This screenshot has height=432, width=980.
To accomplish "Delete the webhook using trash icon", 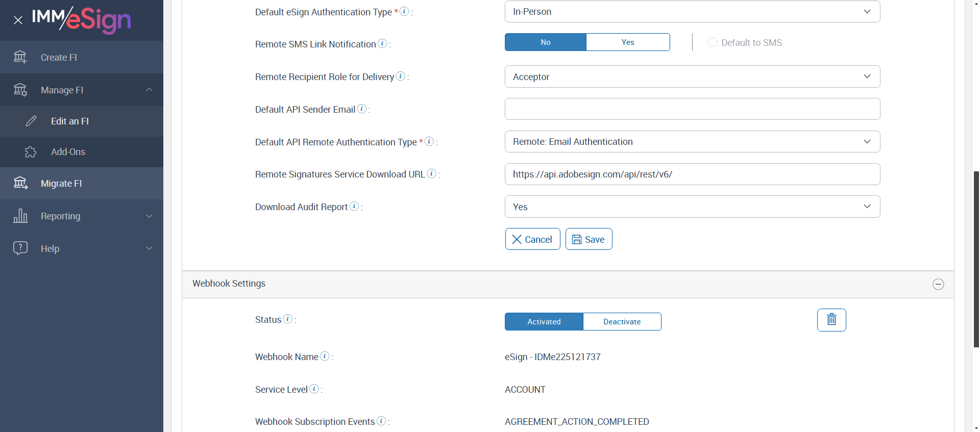I will point(831,320).
